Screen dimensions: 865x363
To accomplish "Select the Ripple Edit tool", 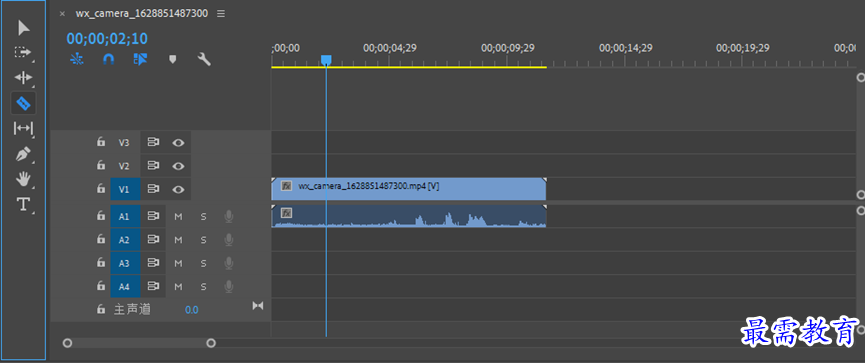I will [23, 77].
